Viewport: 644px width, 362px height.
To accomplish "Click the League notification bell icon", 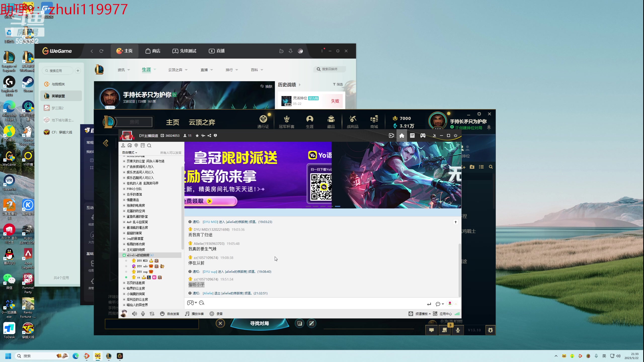I will (x=489, y=127).
